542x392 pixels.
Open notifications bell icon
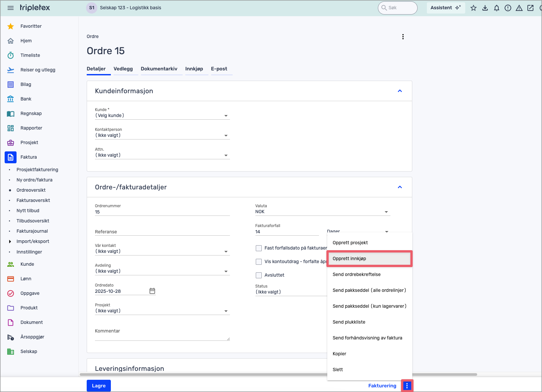(496, 8)
